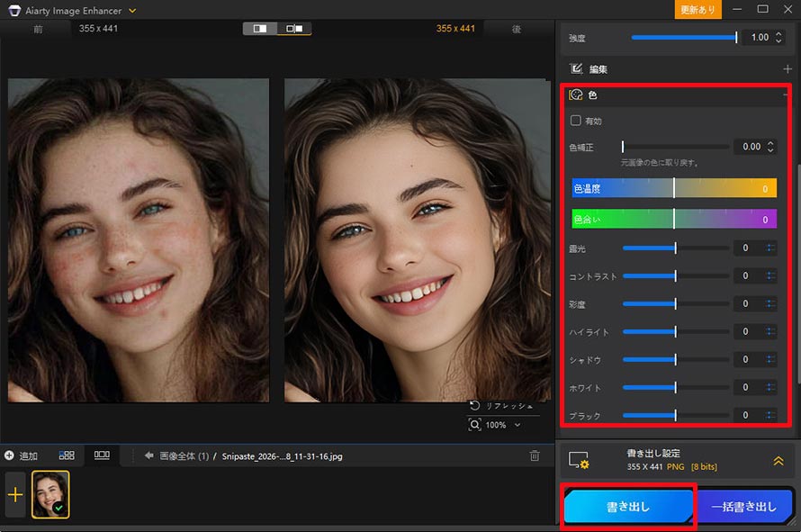The height and width of the screenshot is (532, 801).
Task: Click the 強度 stepper arrows
Action: [778, 37]
